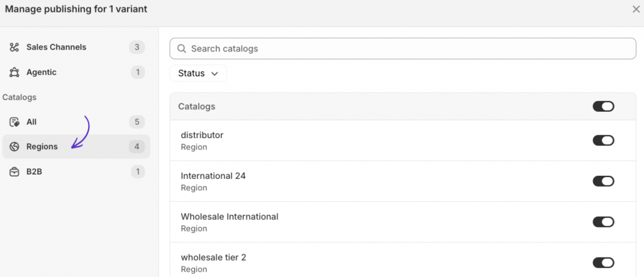Image resolution: width=644 pixels, height=277 pixels.
Task: Open the Sales Channels section
Action: [76, 47]
